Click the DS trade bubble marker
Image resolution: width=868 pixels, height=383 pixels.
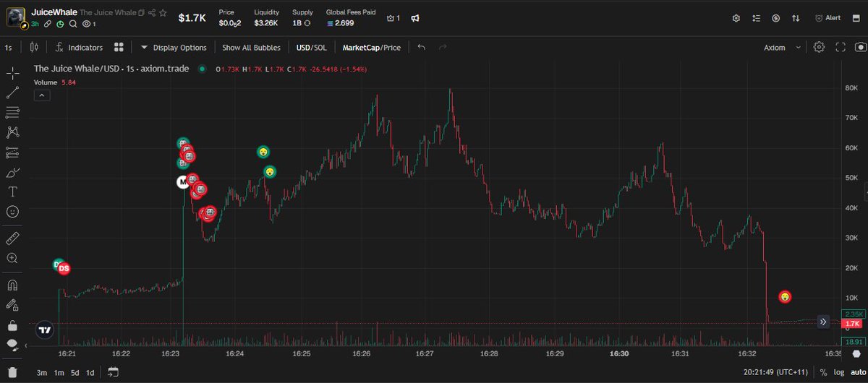64,268
